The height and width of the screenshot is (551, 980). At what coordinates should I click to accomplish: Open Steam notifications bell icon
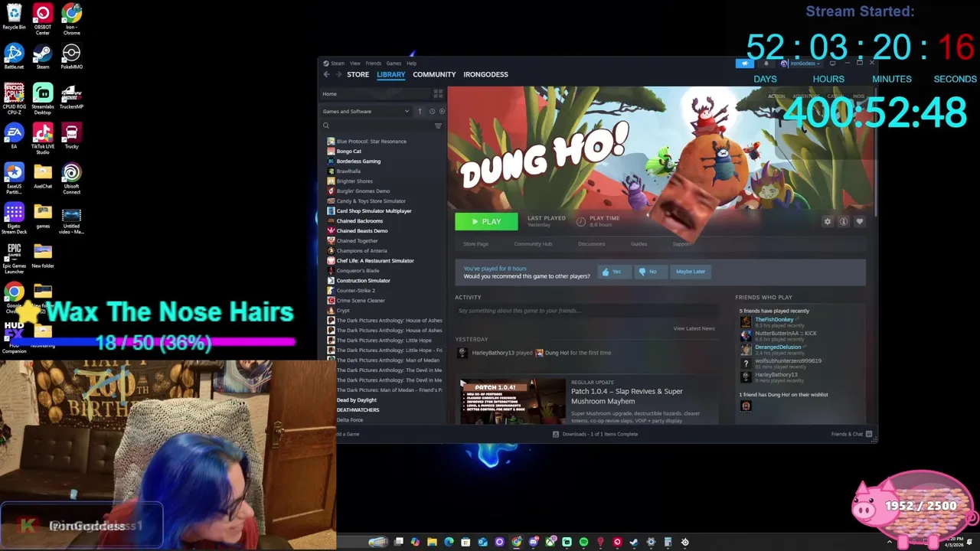pyautogui.click(x=766, y=64)
